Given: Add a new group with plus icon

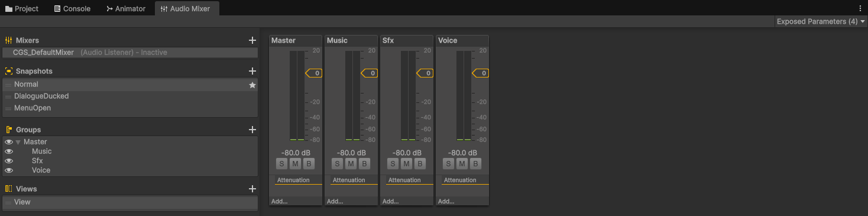Looking at the screenshot, I should (x=252, y=130).
